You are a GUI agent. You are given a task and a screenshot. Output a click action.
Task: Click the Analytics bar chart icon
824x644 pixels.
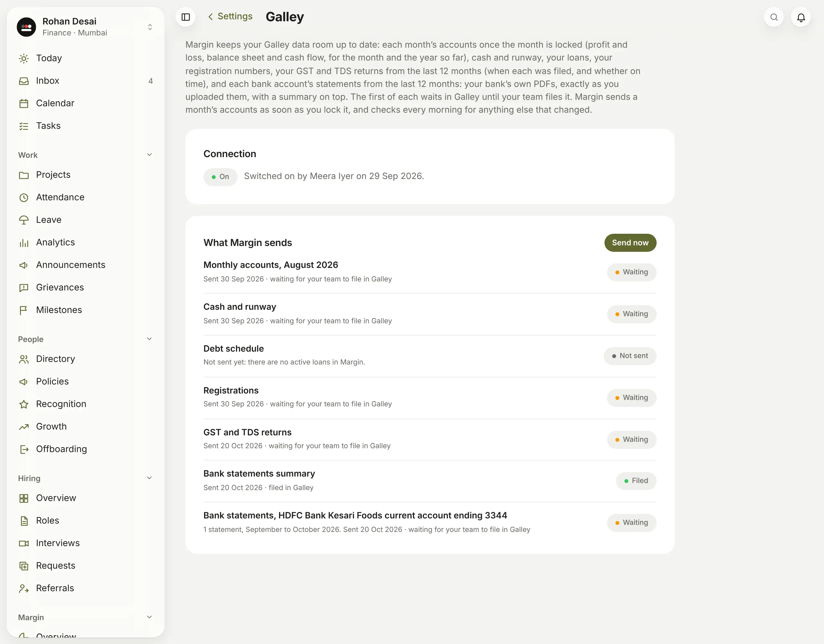(x=24, y=243)
